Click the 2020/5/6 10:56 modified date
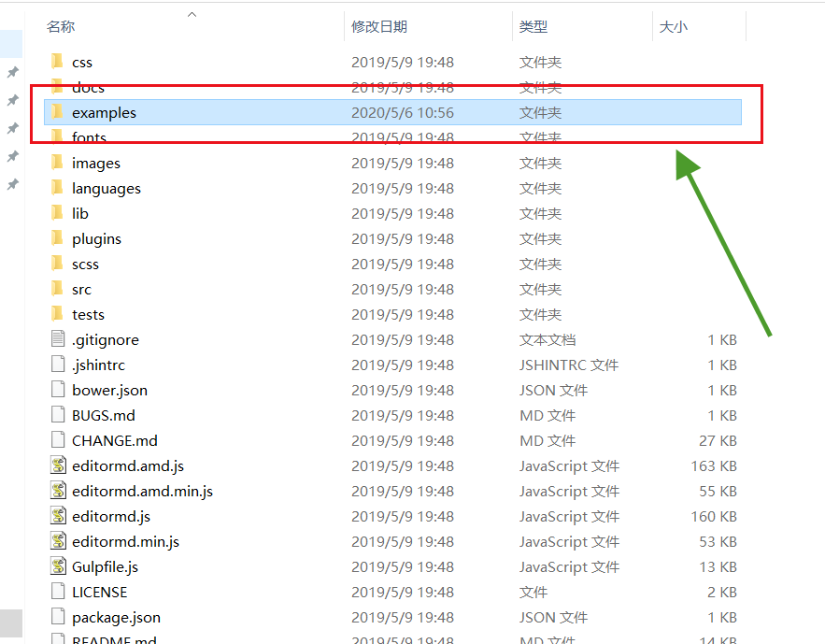825x644 pixels. (403, 112)
